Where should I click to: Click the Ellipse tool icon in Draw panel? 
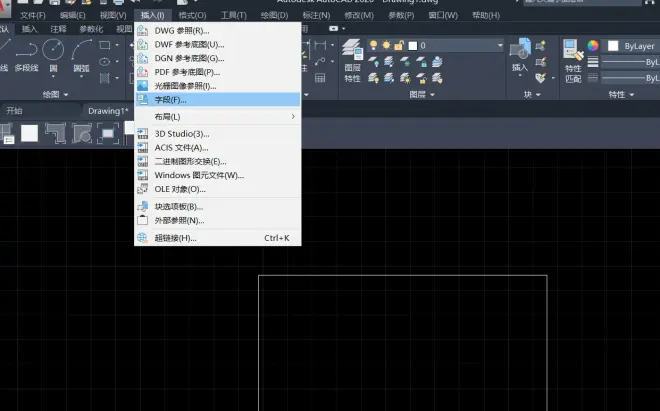pos(104,62)
